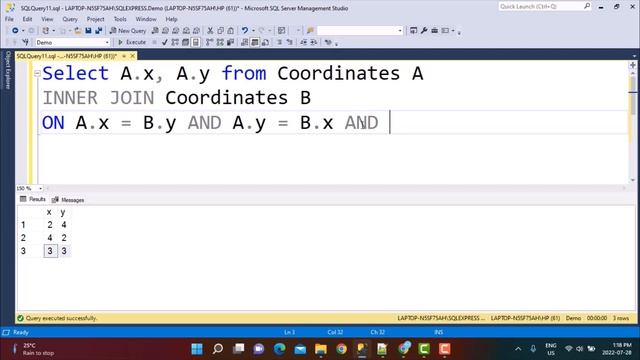Click the taskbar Search magnifier icon
The height and width of the screenshot is (360, 640).
pyautogui.click(x=218, y=349)
